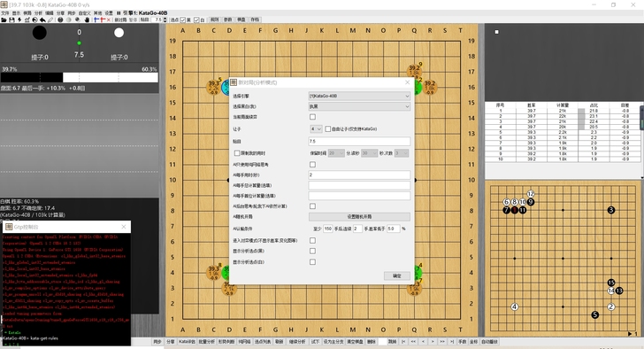Click the red X toolbar icon
This screenshot has width=644, height=349.
pyautogui.click(x=109, y=19)
